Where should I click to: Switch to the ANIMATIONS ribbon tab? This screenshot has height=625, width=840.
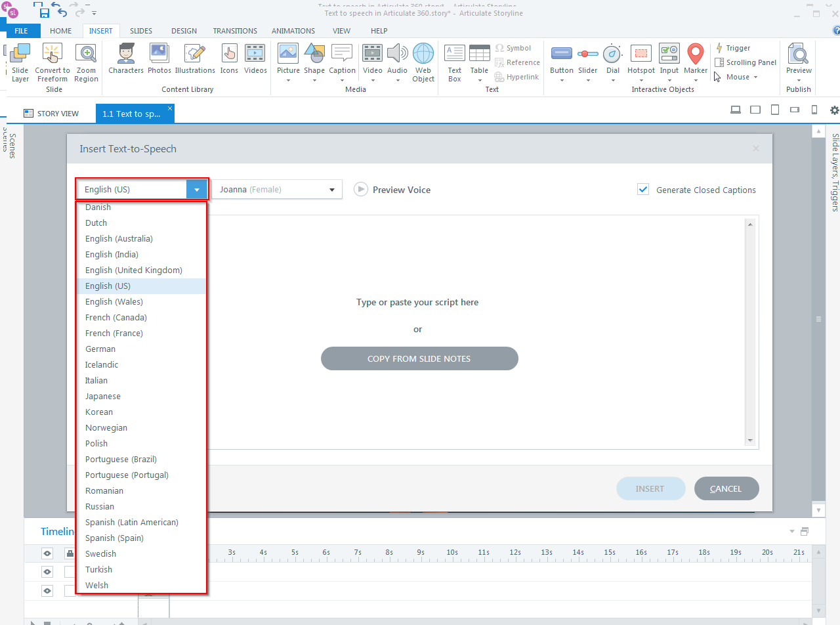coord(293,31)
